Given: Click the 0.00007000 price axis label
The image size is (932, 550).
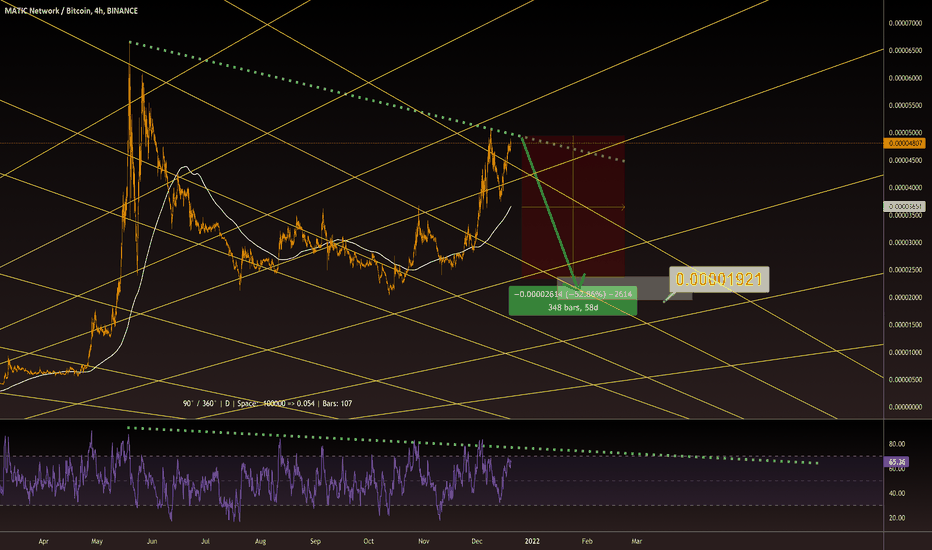Looking at the screenshot, I should tap(905, 23).
